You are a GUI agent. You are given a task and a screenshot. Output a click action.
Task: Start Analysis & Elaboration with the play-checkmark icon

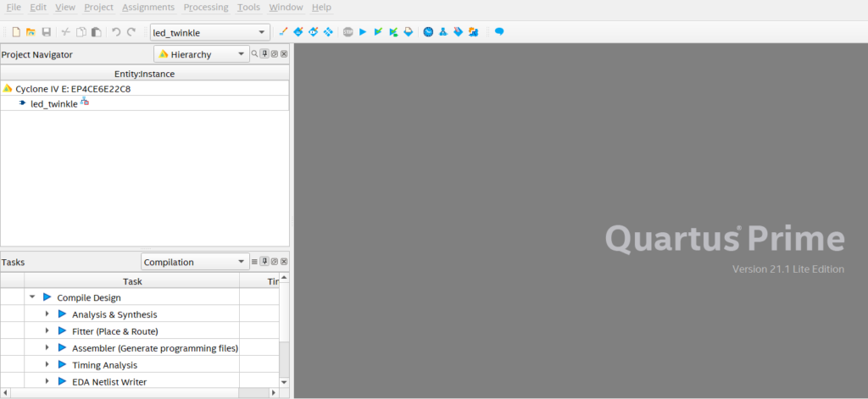[x=378, y=31]
